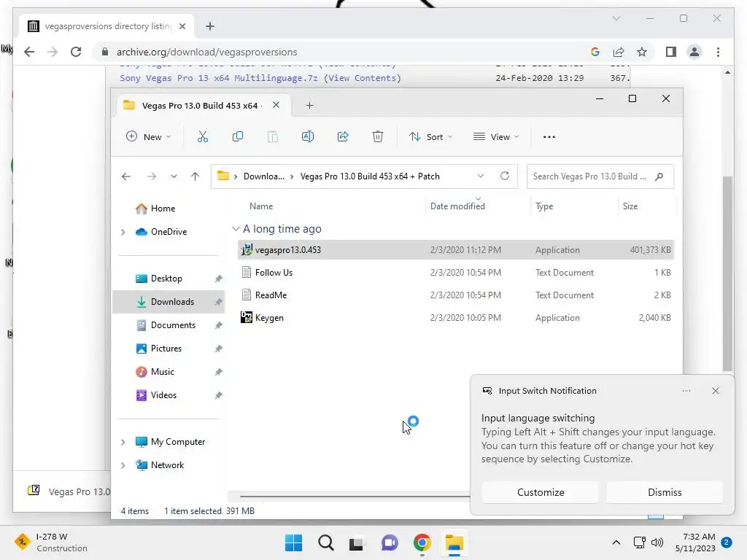747x560 pixels.
Task: Open the Chrome profile avatar
Action: (694, 52)
